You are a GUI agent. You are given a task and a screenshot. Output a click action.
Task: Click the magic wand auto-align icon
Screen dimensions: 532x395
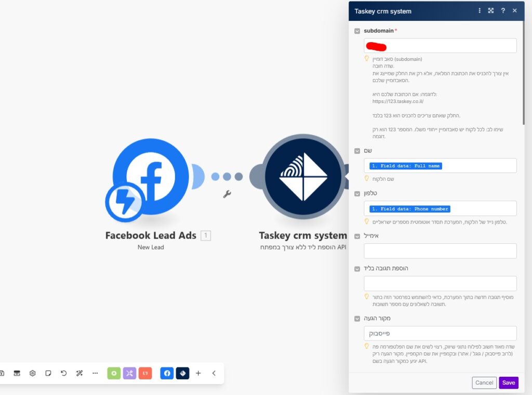pyautogui.click(x=79, y=373)
